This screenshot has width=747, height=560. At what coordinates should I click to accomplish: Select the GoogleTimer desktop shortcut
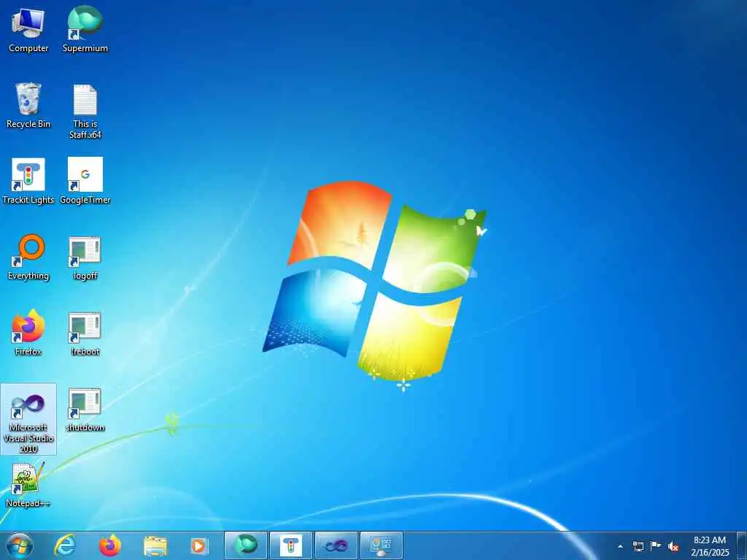point(85,182)
